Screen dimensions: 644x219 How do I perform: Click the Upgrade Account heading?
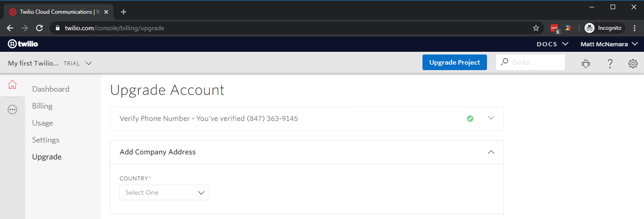[167, 90]
